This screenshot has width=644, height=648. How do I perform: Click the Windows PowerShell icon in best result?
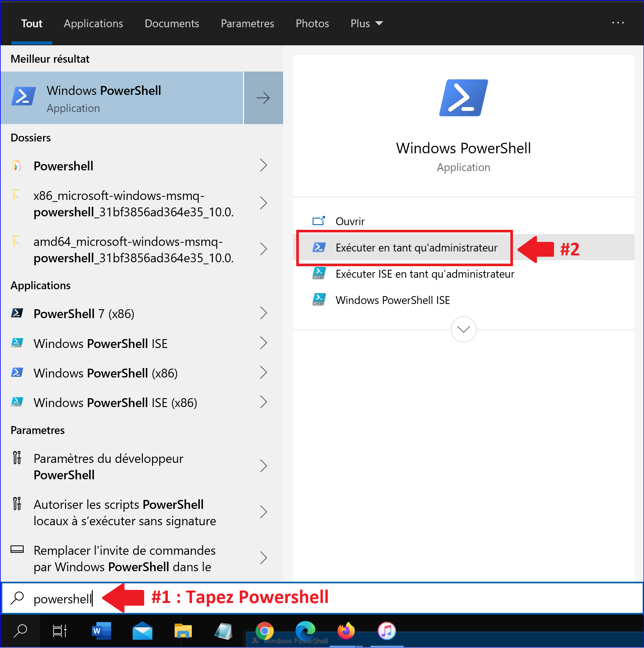[24, 97]
